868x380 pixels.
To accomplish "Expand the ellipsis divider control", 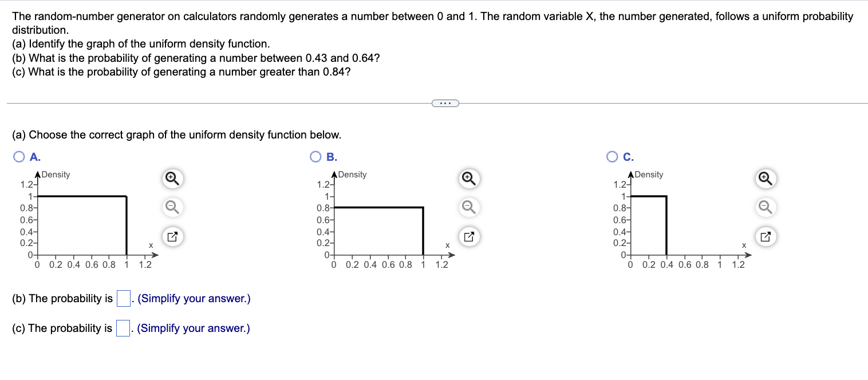I will (x=445, y=102).
